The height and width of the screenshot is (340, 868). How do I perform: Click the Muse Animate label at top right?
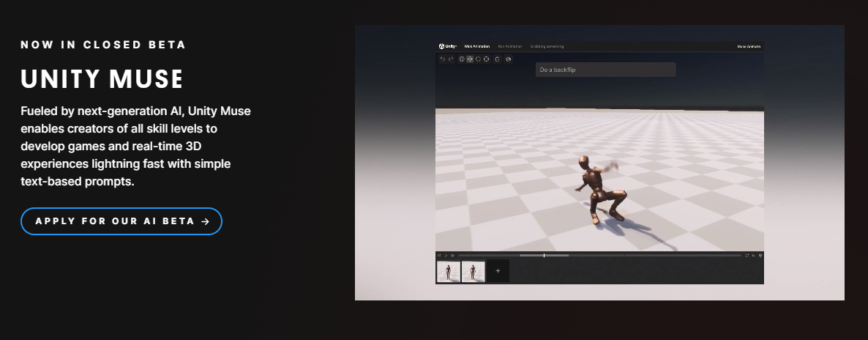[x=749, y=47]
